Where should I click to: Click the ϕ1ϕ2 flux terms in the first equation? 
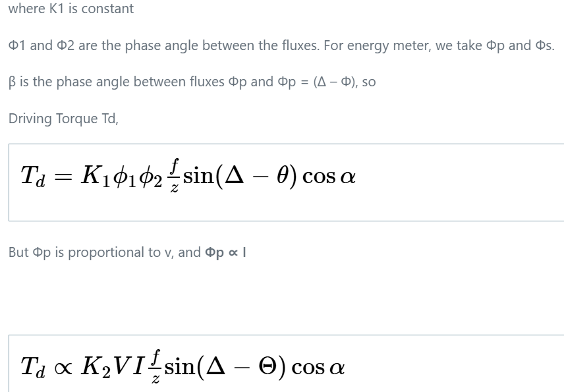pyautogui.click(x=138, y=177)
